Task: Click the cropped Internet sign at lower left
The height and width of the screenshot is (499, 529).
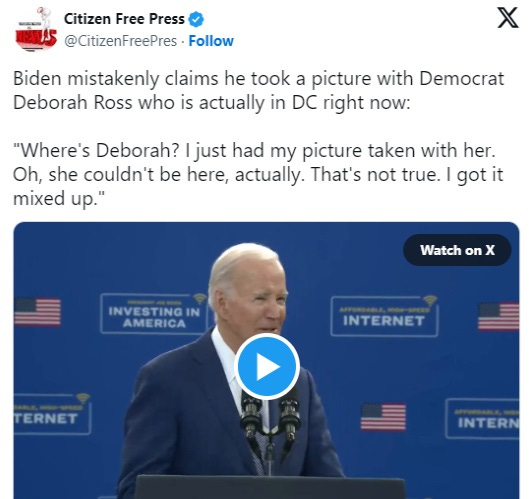Action: click(x=52, y=414)
